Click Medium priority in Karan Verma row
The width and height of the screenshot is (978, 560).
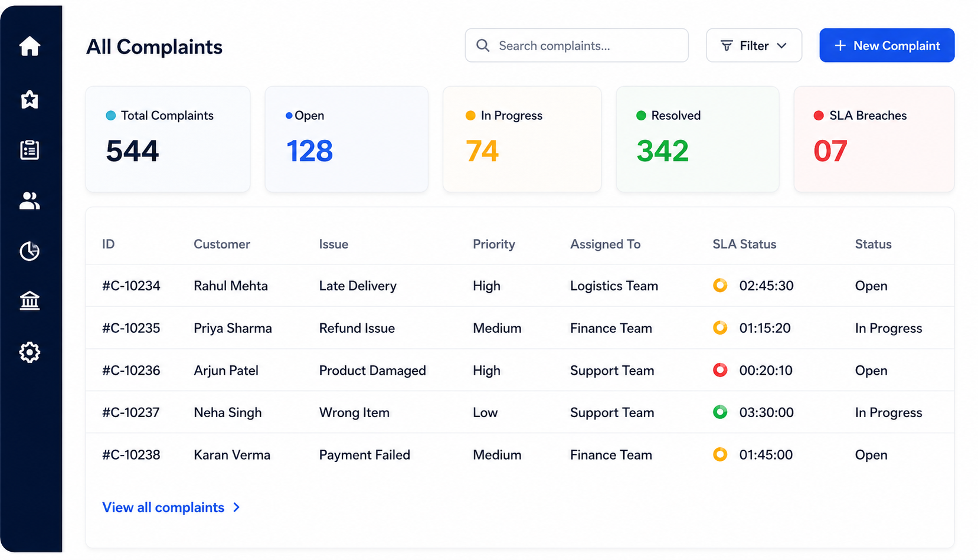[x=497, y=455]
